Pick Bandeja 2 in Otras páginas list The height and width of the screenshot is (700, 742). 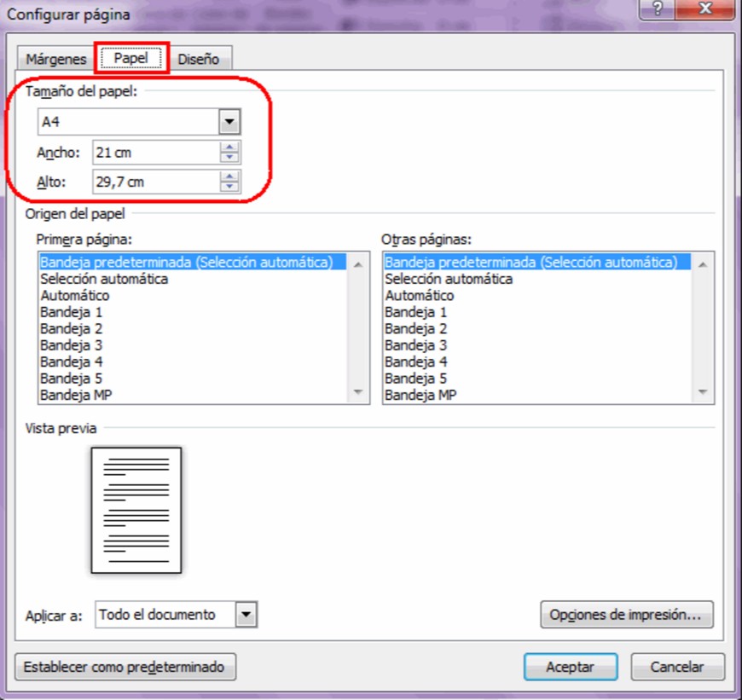tap(537, 328)
